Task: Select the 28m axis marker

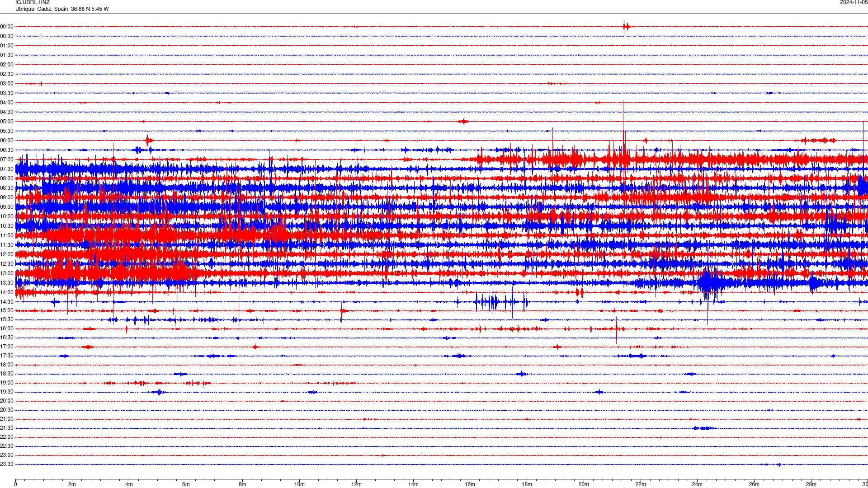Action: (x=811, y=484)
